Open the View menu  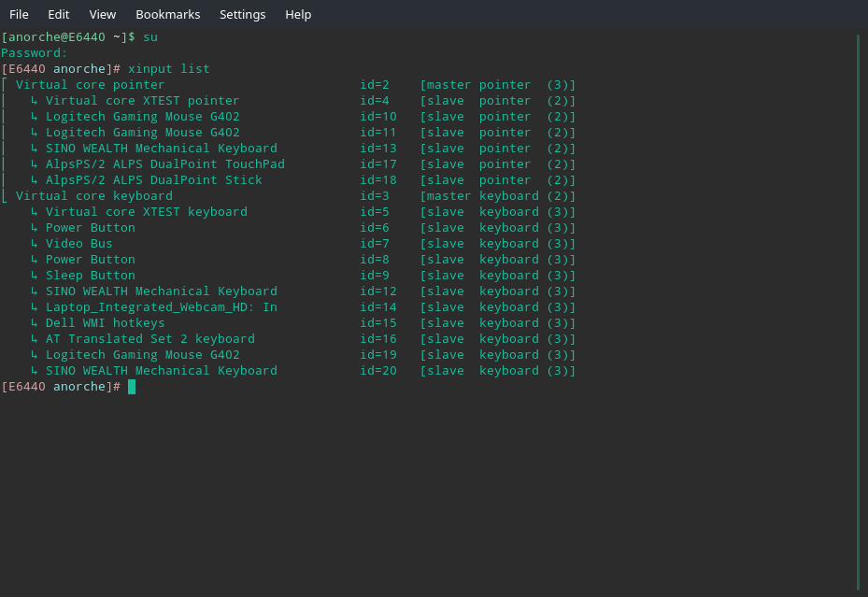click(103, 14)
